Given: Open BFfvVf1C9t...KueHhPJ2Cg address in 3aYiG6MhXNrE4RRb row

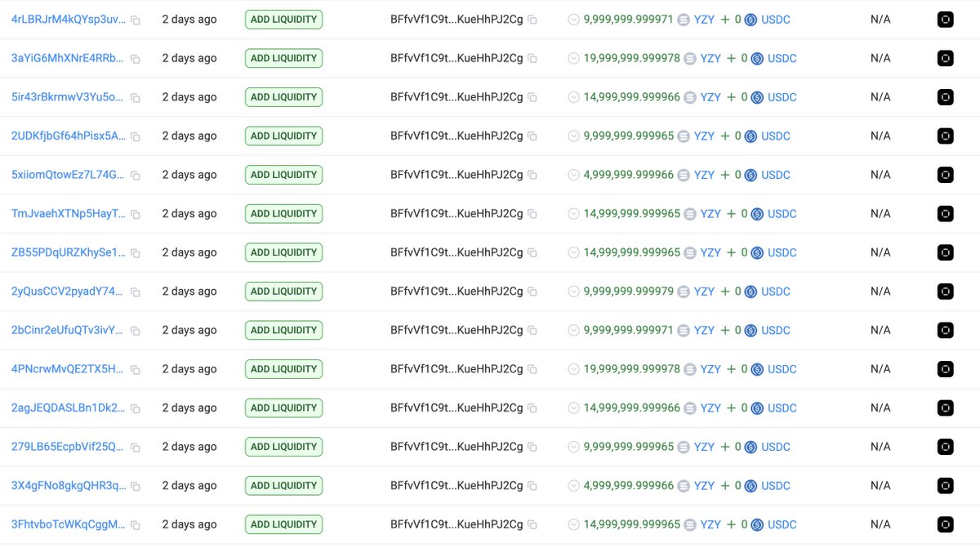Looking at the screenshot, I should 457,58.
